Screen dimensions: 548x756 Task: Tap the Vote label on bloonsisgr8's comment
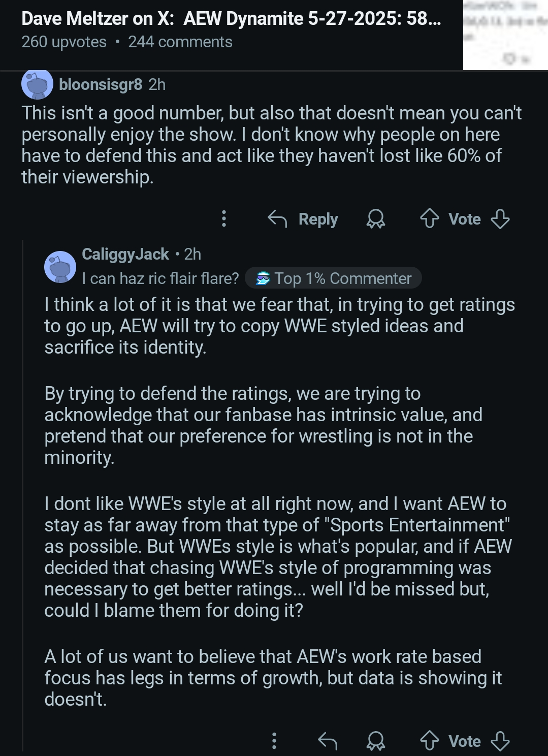pyautogui.click(x=464, y=219)
